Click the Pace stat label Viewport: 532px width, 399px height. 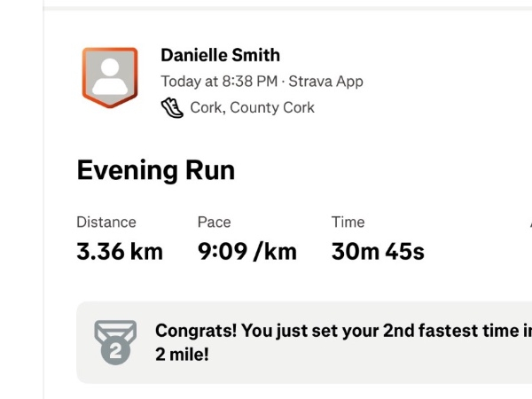pos(214,223)
